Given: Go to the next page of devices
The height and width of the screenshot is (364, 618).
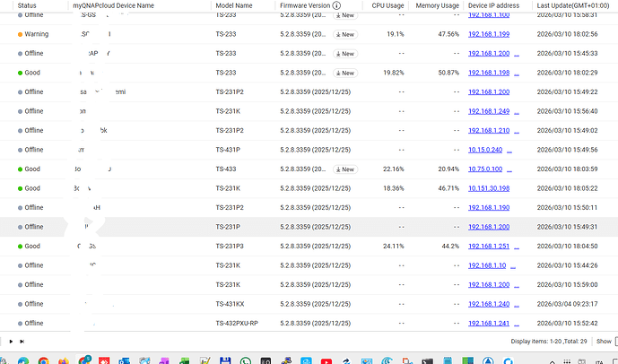Looking at the screenshot, I should point(10,342).
